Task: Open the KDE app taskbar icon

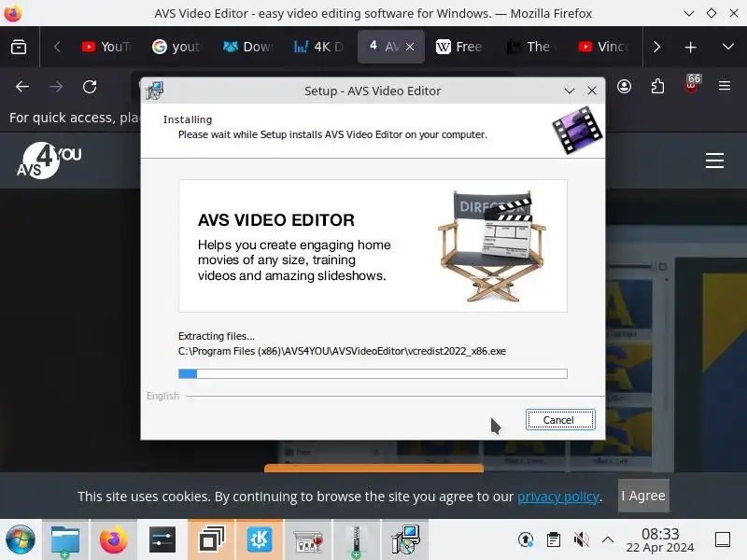Action: 260,540
